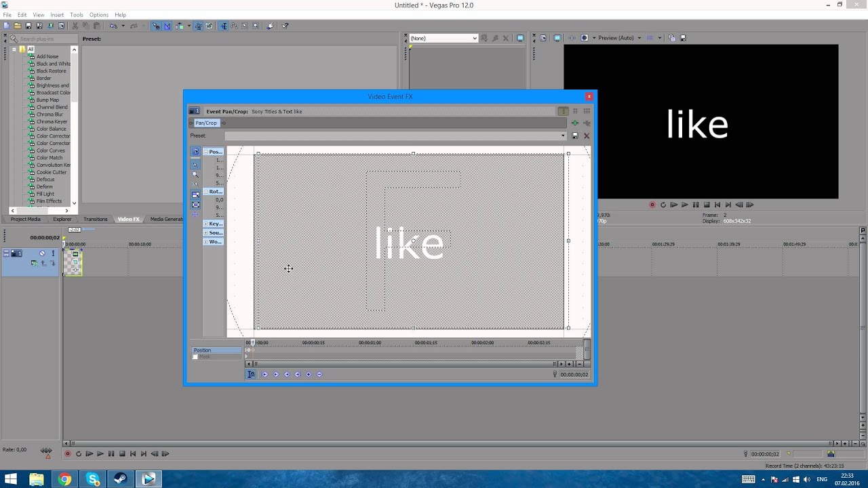This screenshot has height=488, width=868.
Task: Click the main timeline Play button
Action: [x=100, y=453]
